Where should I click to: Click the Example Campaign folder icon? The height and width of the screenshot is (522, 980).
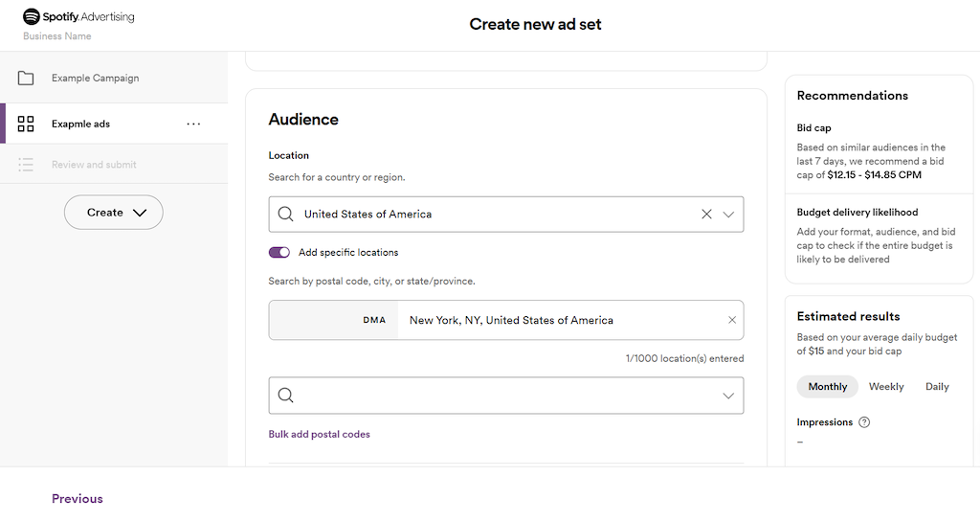point(26,79)
